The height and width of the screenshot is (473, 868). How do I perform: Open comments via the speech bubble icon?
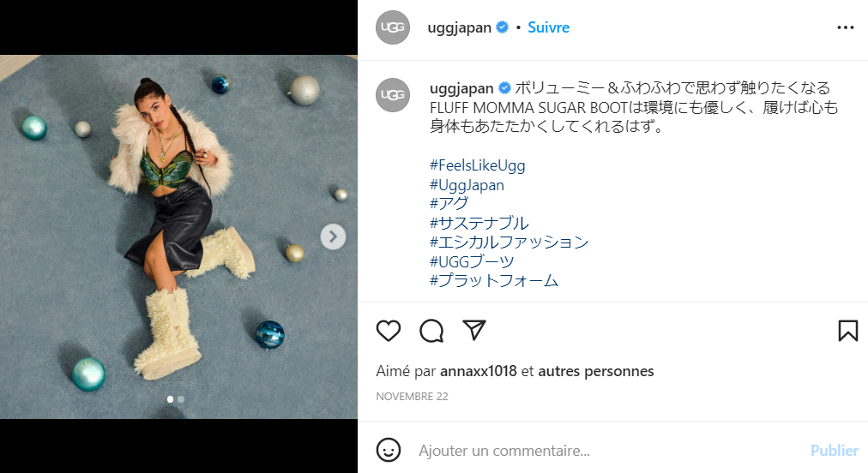[x=431, y=331]
